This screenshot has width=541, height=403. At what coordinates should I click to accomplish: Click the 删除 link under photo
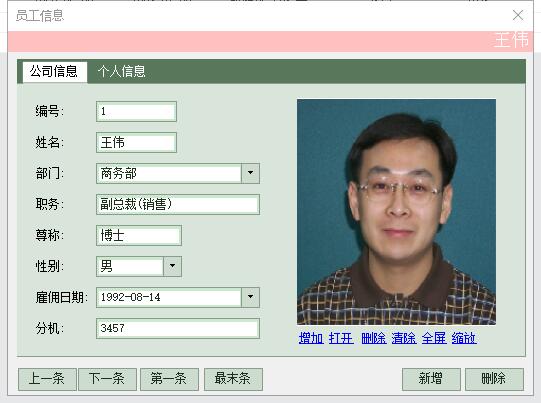click(x=374, y=338)
